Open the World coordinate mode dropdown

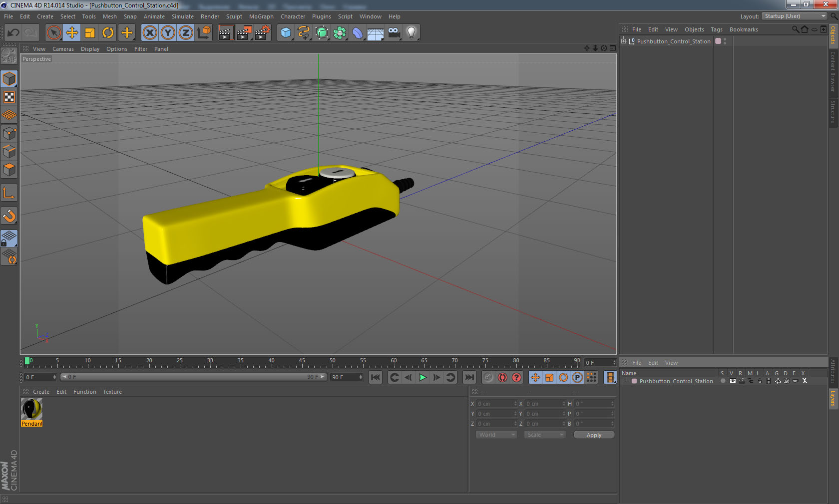pos(496,435)
